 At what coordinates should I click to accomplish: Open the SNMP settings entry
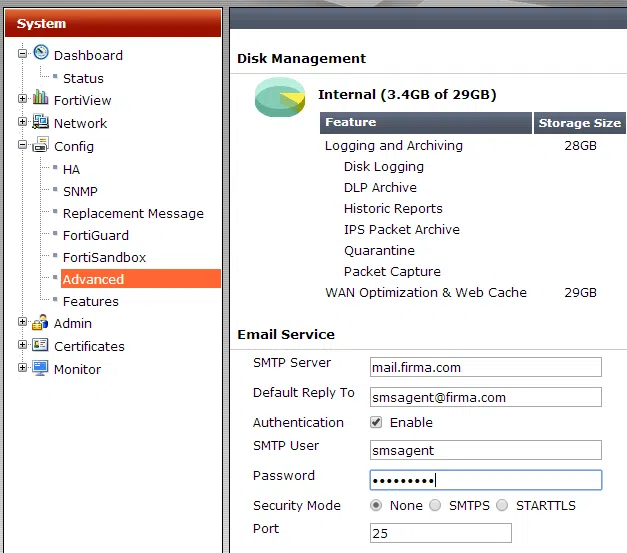[80, 191]
